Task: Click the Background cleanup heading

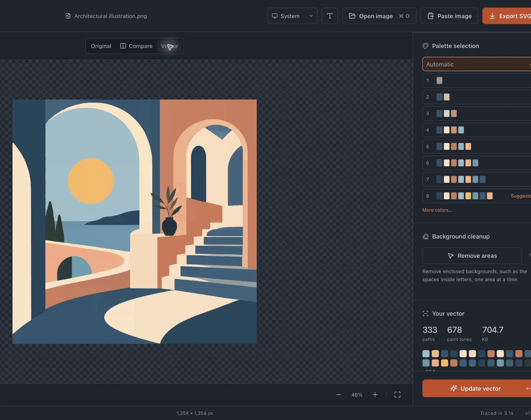Action: (x=461, y=237)
